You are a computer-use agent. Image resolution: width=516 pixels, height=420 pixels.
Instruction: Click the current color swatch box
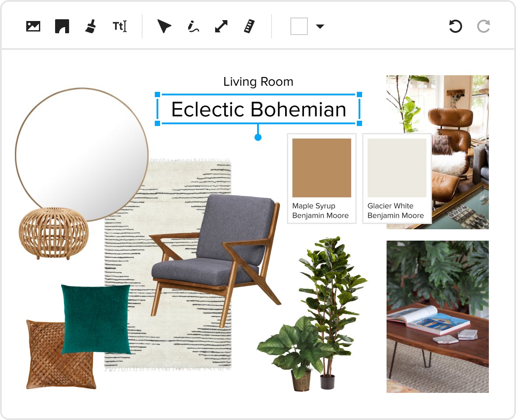point(299,26)
